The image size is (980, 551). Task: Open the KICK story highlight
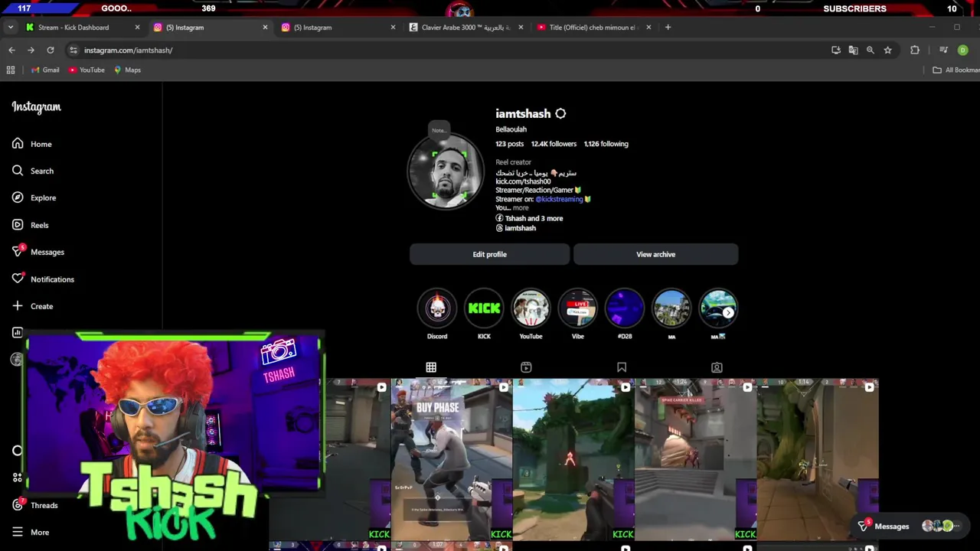coord(484,308)
